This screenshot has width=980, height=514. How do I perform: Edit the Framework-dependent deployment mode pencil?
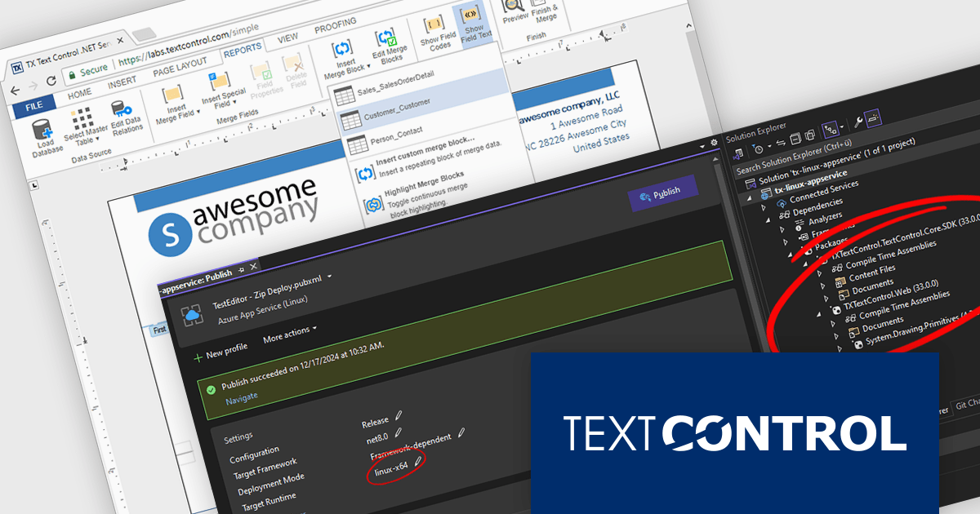pos(461,432)
